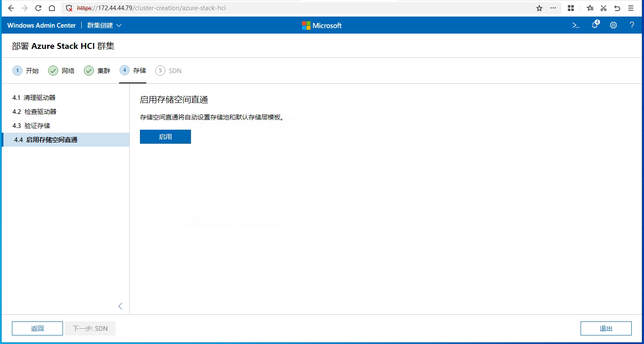The height and width of the screenshot is (344, 644).
Task: Open the address bar three-dots menu
Action: (x=553, y=8)
